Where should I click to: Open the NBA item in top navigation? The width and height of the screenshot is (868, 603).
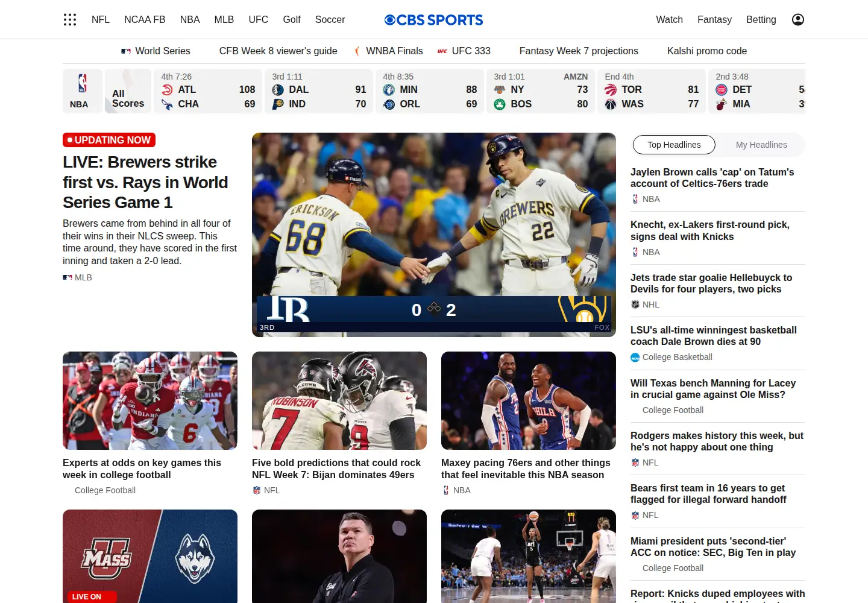190,19
